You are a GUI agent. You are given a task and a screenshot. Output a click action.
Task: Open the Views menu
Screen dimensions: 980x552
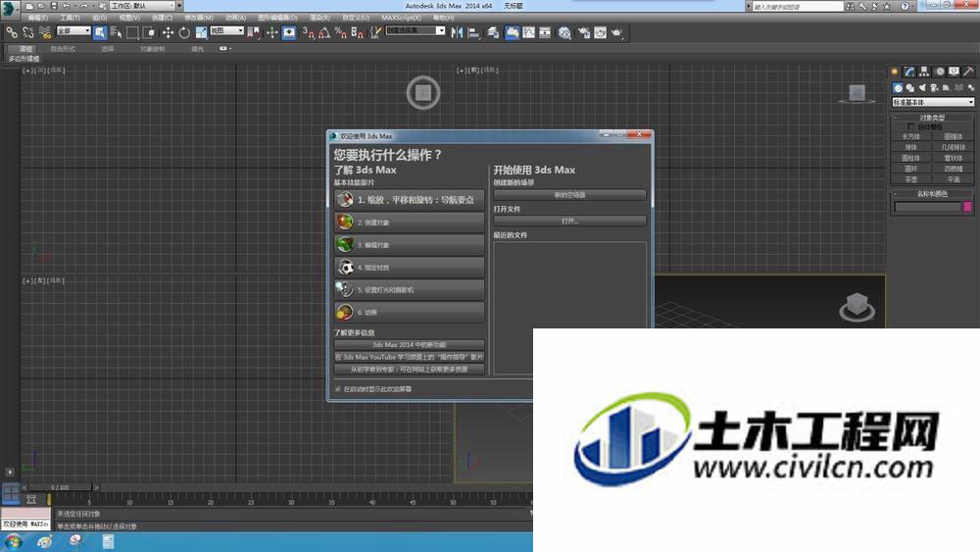(x=129, y=18)
